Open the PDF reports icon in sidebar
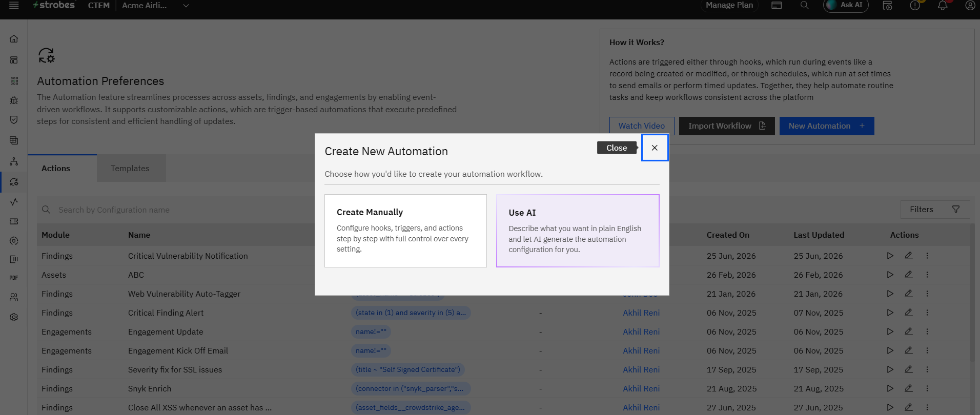This screenshot has width=980, height=415. point(14,278)
